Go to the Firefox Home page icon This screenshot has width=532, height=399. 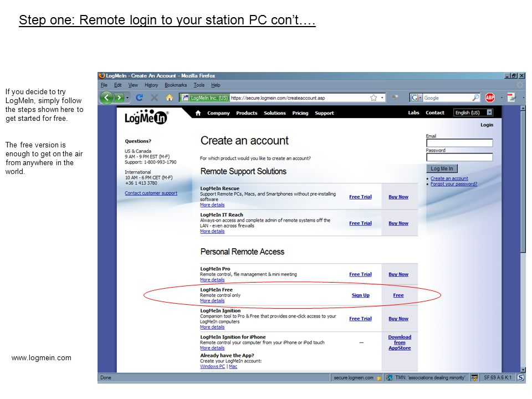click(x=170, y=98)
